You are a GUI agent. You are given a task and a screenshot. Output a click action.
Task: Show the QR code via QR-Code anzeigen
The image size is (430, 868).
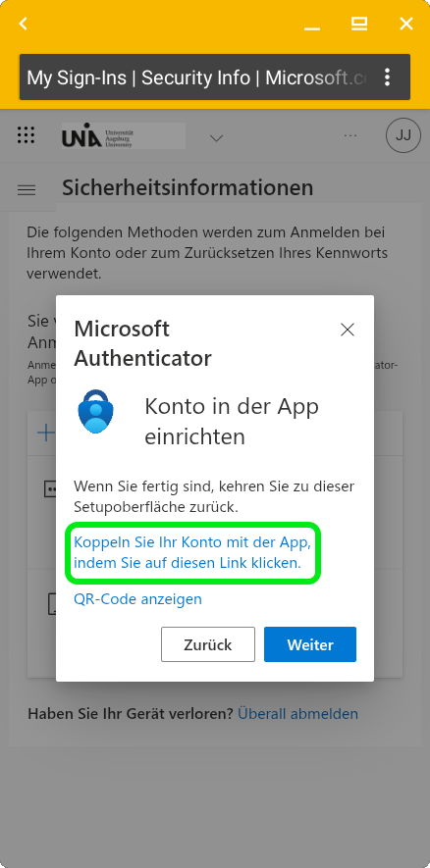pos(138,599)
